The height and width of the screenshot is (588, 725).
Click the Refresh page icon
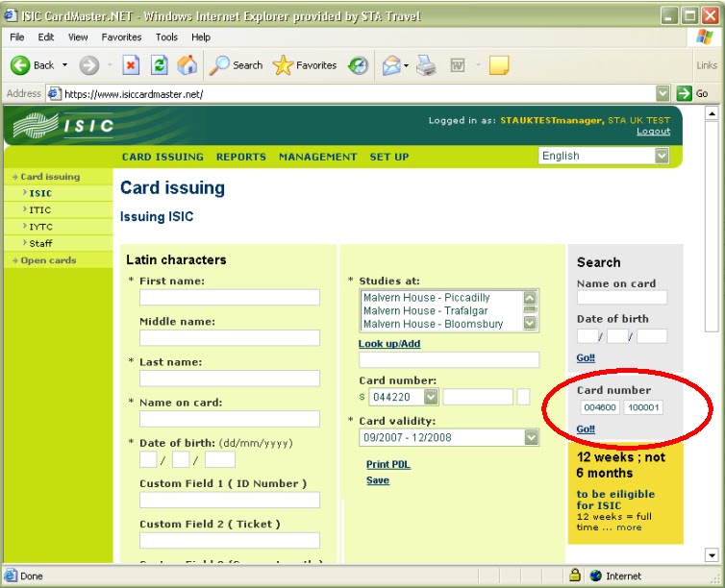point(159,65)
